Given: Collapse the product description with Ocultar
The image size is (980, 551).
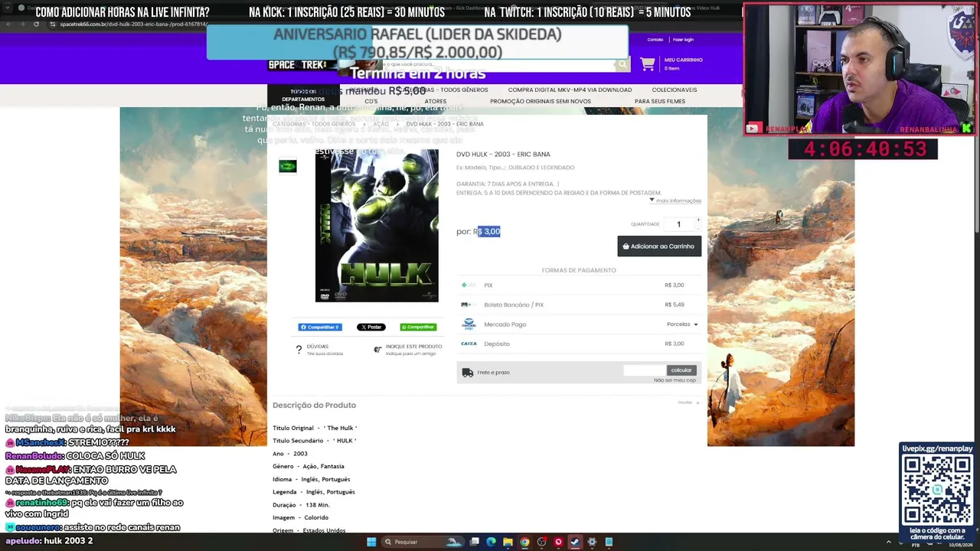Looking at the screenshot, I should coord(688,403).
